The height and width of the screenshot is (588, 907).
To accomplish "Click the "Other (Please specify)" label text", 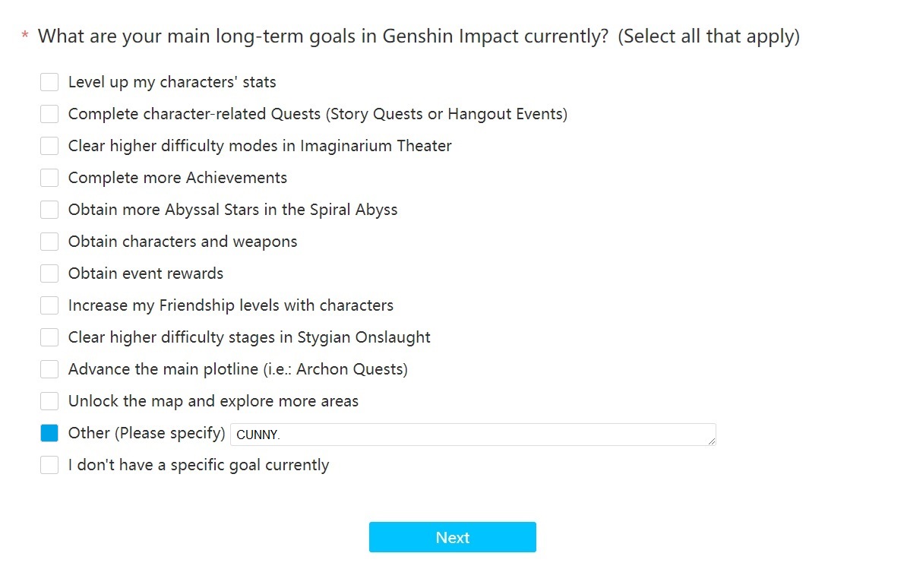I will pos(147,433).
